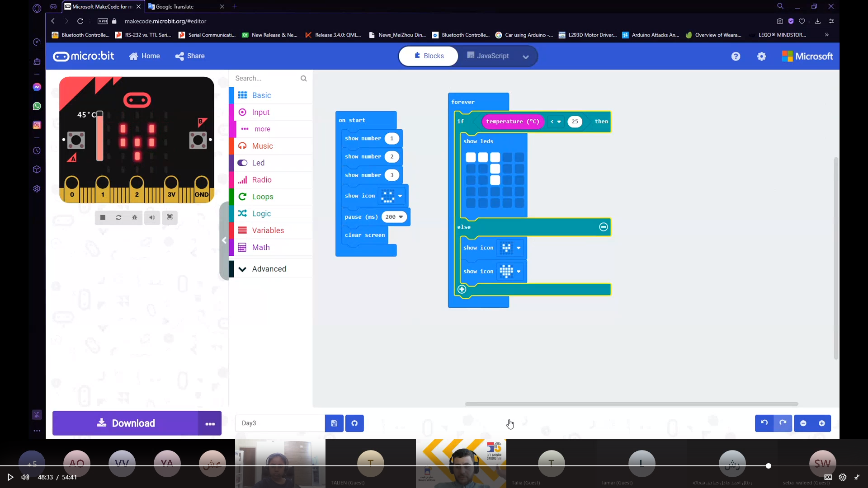Remove the else branch with minus icon
The width and height of the screenshot is (868, 488).
[x=604, y=227]
